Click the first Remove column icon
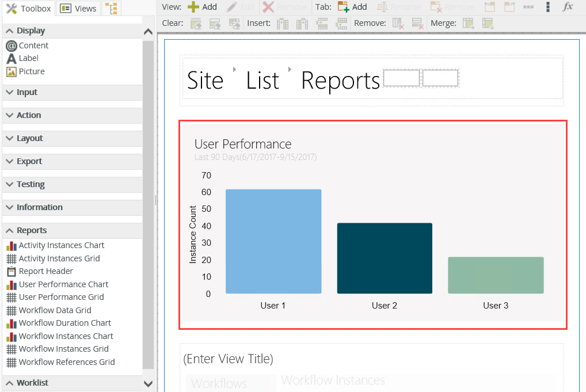 (x=398, y=24)
